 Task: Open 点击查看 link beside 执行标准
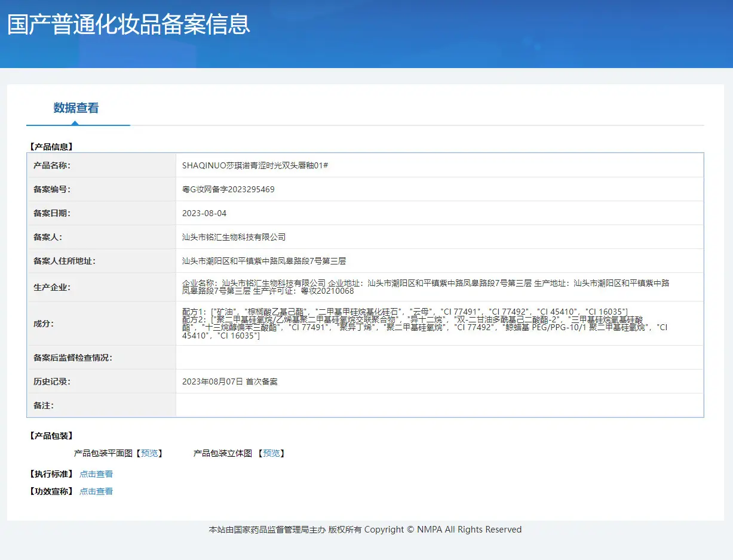96,474
